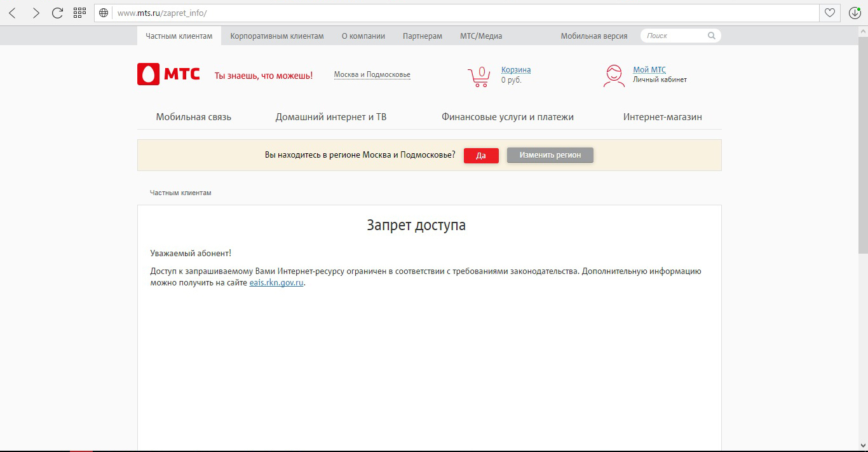Viewport: 868px width, 452px height.
Task: Select the Частным клиентам top tab
Action: pos(179,36)
